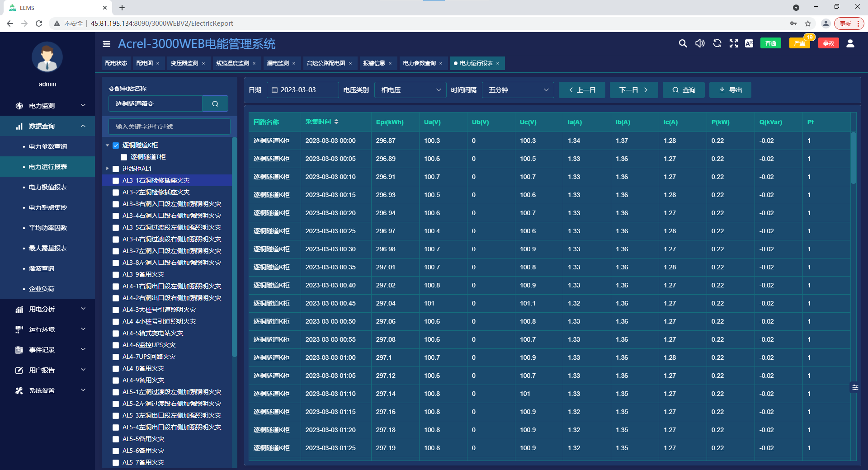
Task: Open the user profile icon at top right
Action: point(850,43)
